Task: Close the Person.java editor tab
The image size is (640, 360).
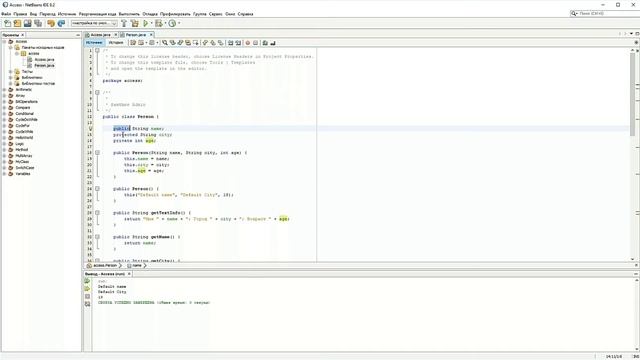Action: pos(151,35)
